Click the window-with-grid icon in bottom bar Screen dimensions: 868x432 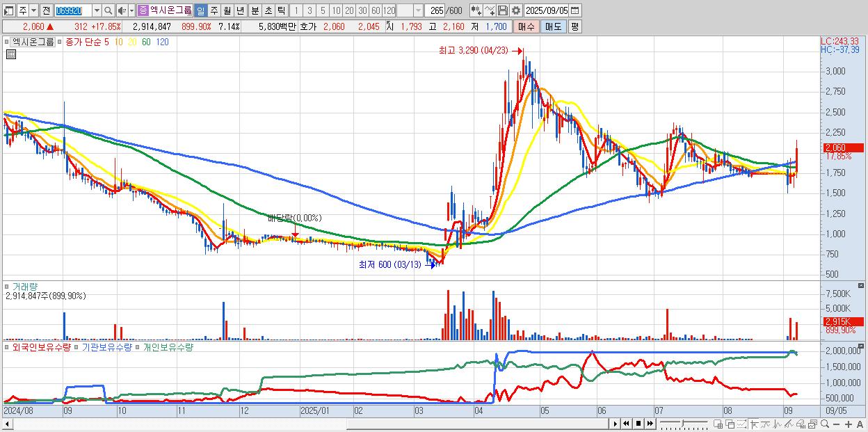718,424
